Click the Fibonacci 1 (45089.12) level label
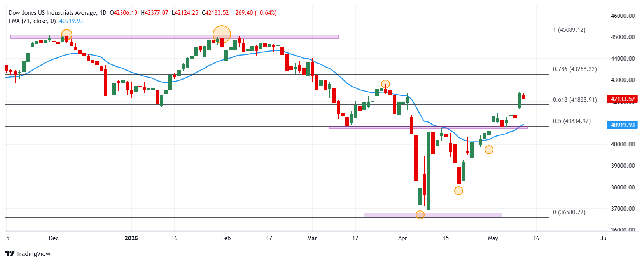This screenshot has width=644, height=262. pos(569,30)
